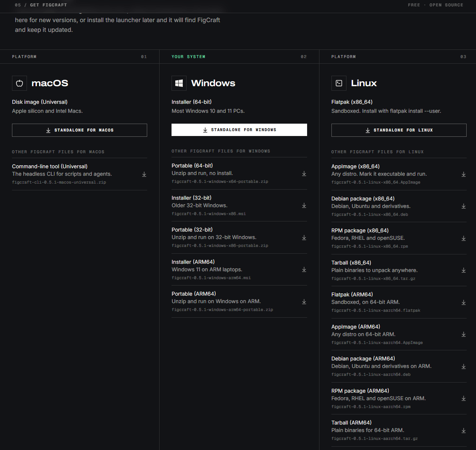Download Portable (64-bit) Windows zip

[x=304, y=173]
